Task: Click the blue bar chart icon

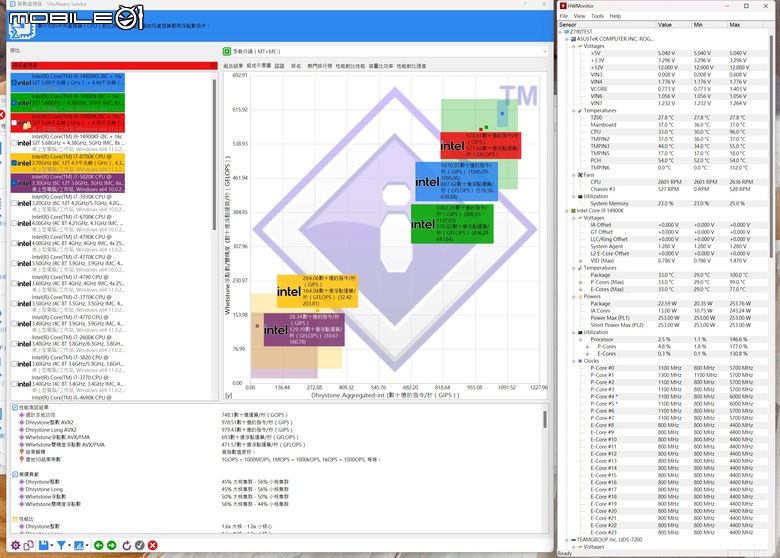Action: pyautogui.click(x=79, y=546)
